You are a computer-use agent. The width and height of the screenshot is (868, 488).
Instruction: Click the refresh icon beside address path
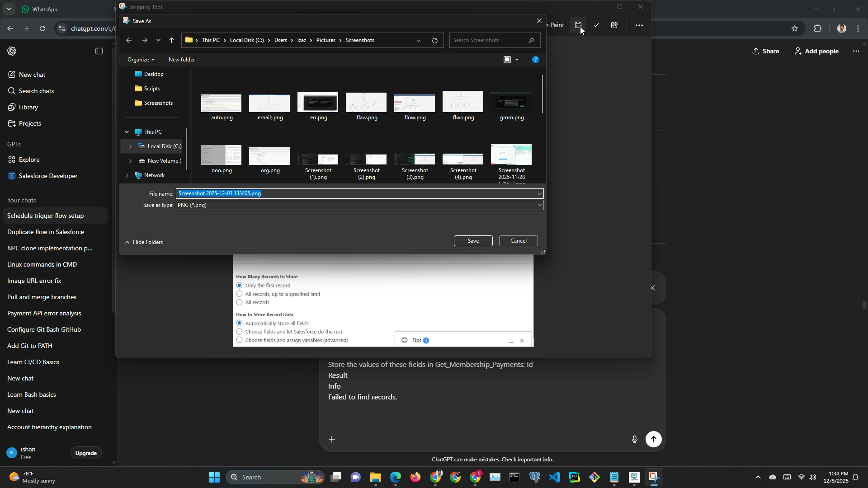(x=435, y=41)
